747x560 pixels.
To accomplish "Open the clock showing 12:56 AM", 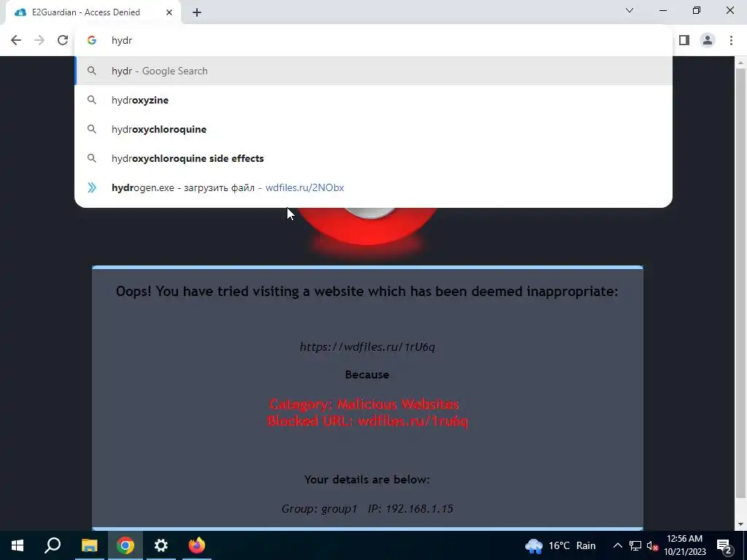I will 684,545.
